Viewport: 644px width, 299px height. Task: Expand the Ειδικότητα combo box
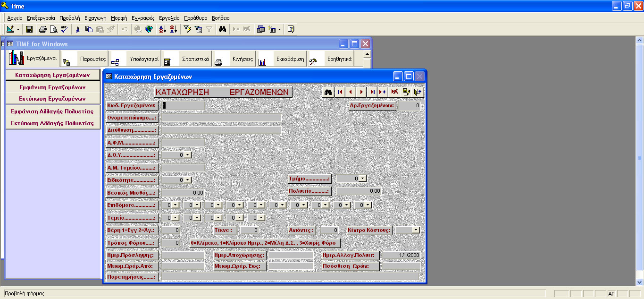187,180
